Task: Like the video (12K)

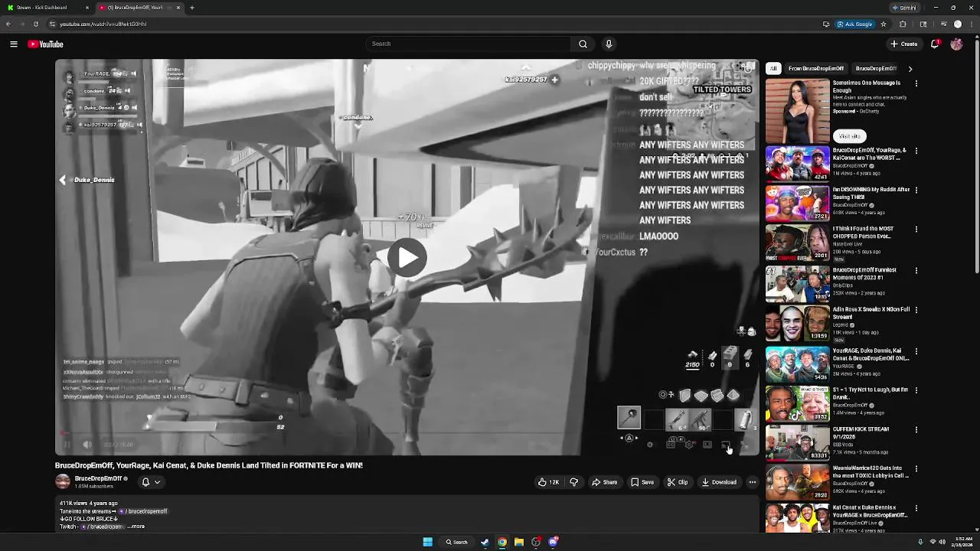Action: (548, 482)
